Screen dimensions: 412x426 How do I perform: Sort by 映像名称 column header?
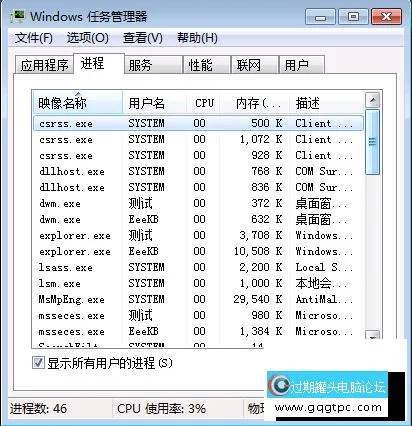click(78, 103)
